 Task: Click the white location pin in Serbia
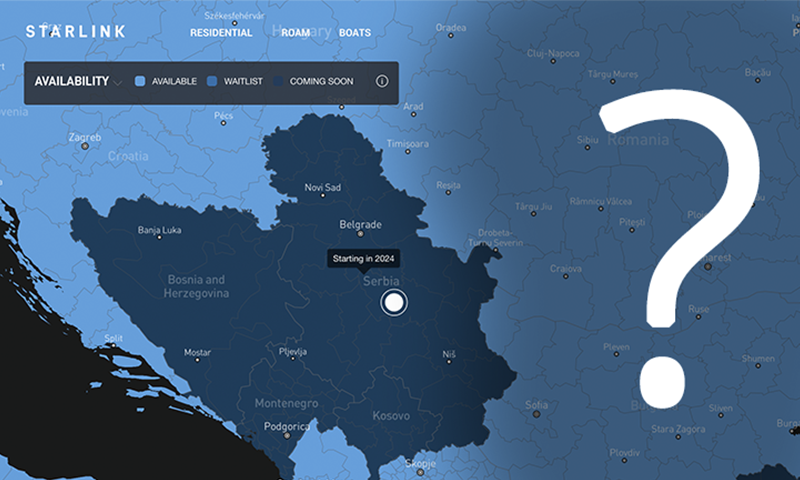coord(394,302)
